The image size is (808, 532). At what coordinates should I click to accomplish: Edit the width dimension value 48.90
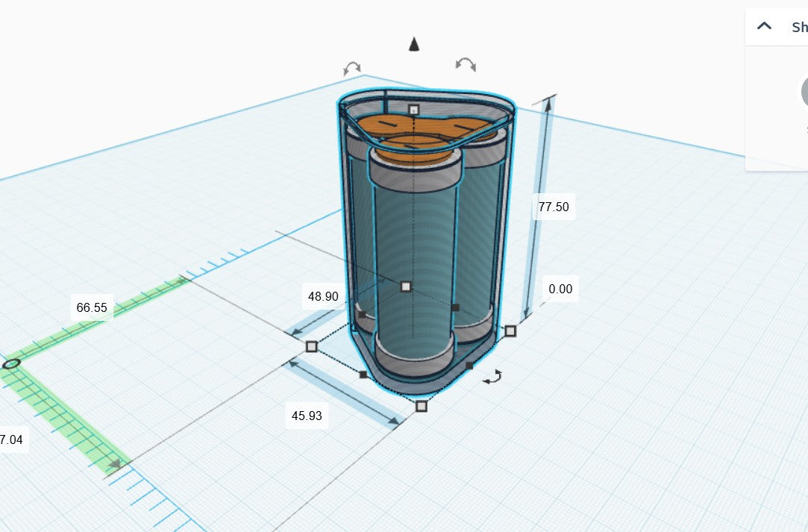pyautogui.click(x=322, y=296)
